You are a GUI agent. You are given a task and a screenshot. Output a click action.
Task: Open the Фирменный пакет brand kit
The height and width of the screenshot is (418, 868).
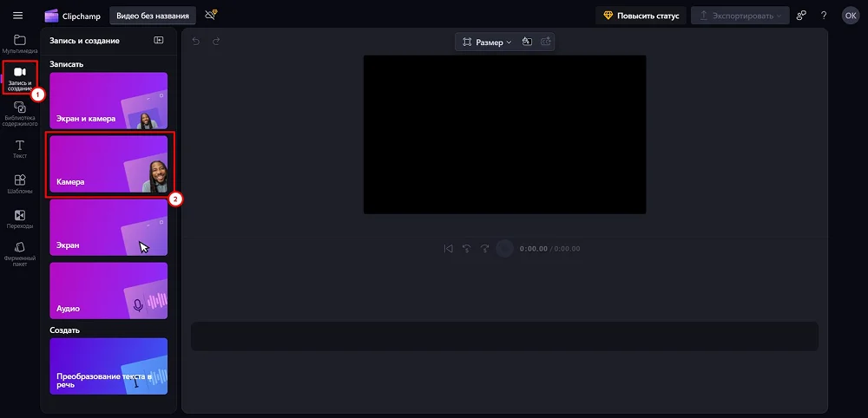[x=20, y=253]
